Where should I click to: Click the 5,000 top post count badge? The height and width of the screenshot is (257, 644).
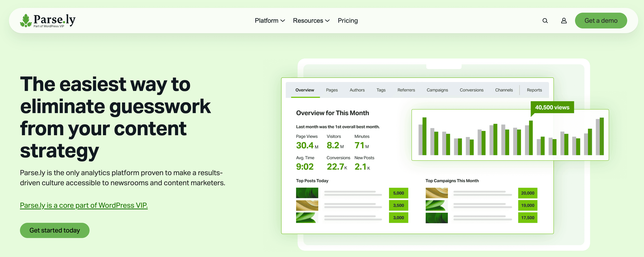coord(398,193)
